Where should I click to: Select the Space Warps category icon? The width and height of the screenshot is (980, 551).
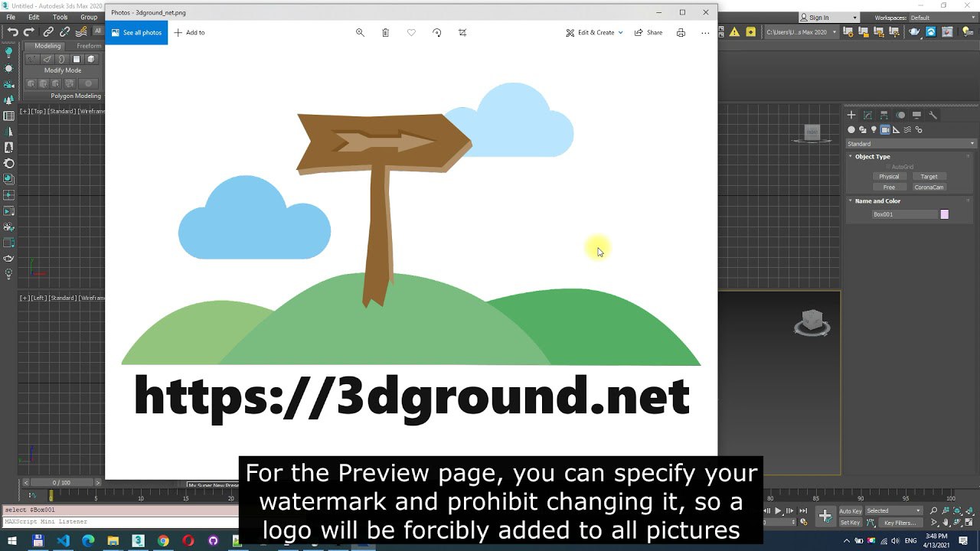click(x=907, y=130)
